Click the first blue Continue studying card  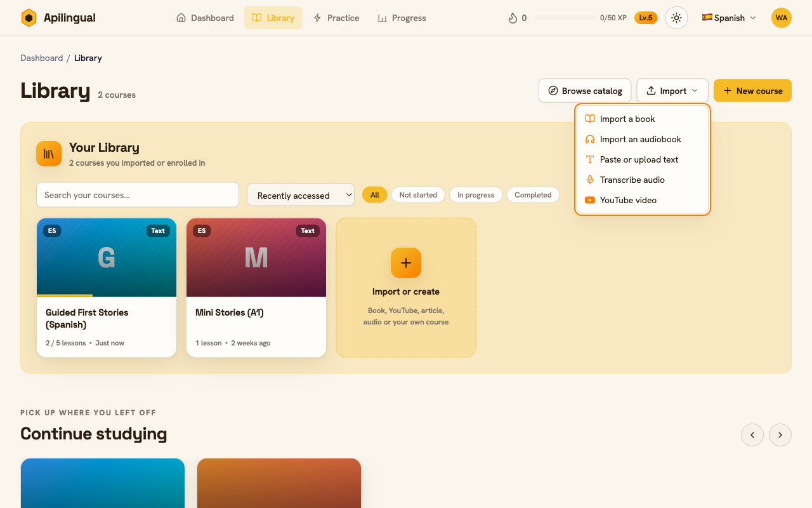[103, 483]
